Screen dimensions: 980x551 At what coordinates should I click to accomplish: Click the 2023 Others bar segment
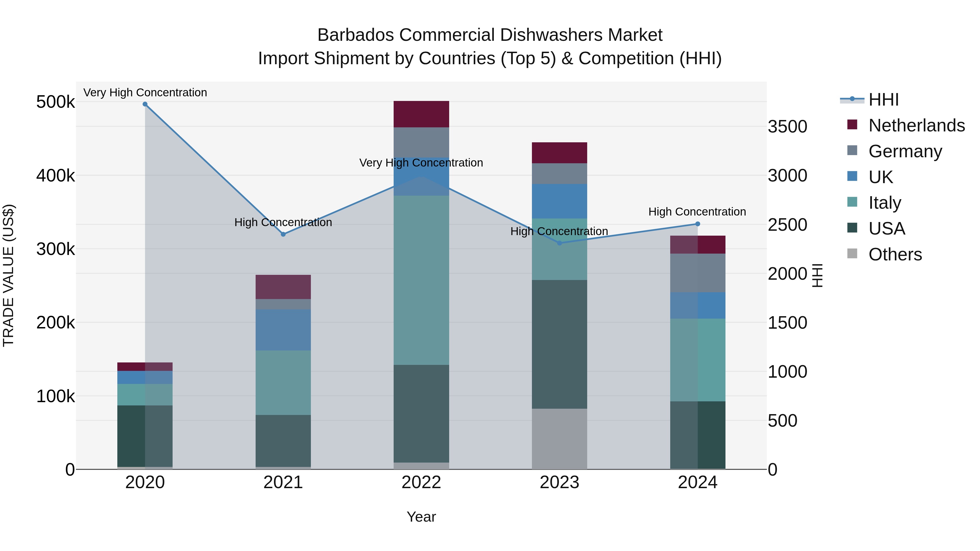pos(559,439)
